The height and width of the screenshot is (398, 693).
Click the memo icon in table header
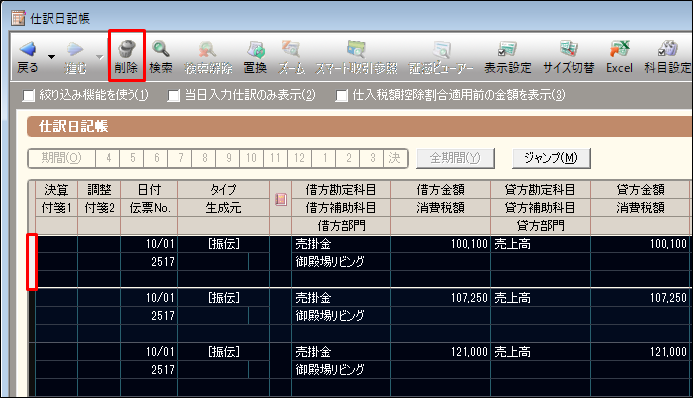pyautogui.click(x=281, y=199)
